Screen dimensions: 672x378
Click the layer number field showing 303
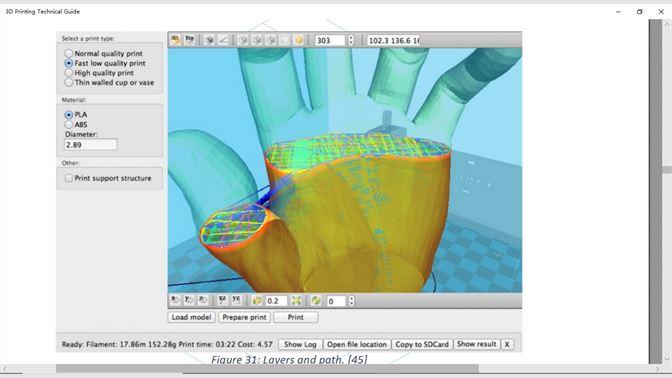point(330,40)
